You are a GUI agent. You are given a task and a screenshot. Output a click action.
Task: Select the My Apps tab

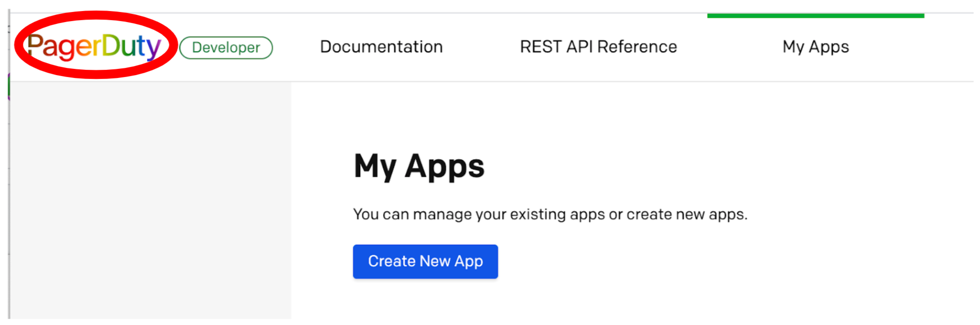tap(816, 47)
